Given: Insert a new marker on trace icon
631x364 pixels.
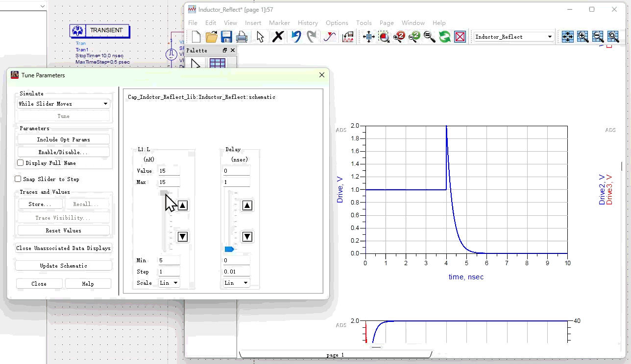Looking at the screenshot, I should coord(330,37).
